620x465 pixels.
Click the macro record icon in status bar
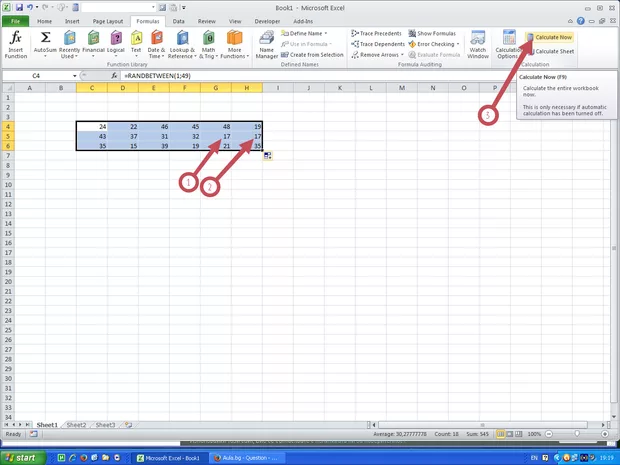pos(34,434)
